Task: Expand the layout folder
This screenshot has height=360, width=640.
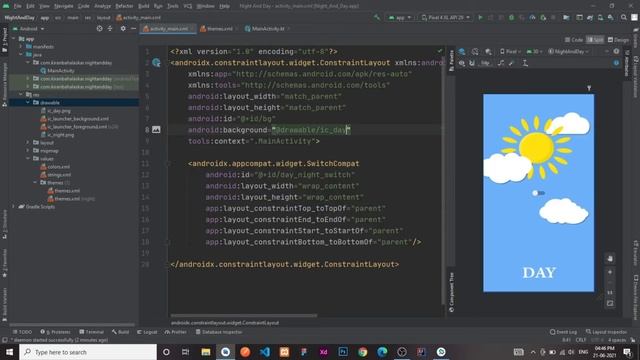Action: click(28, 142)
